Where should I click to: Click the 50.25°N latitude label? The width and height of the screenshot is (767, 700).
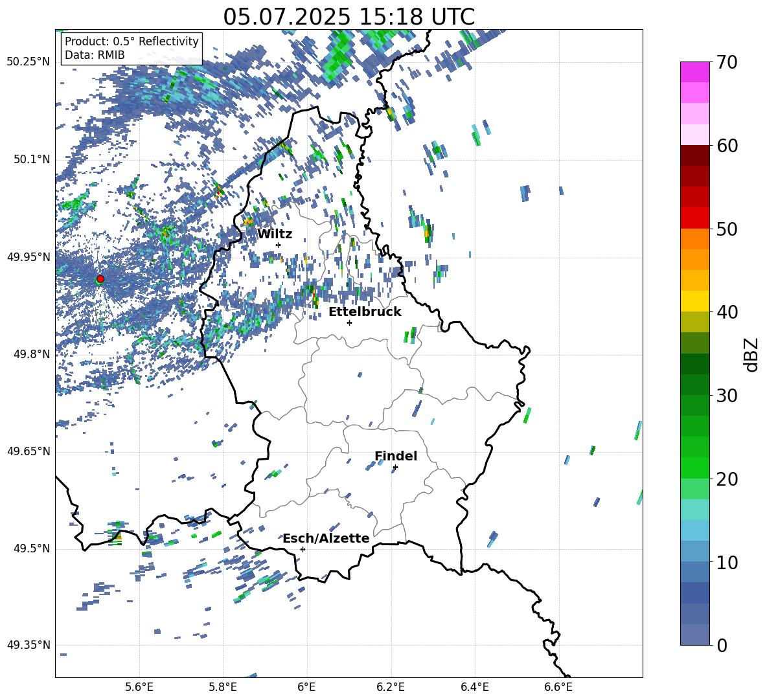tap(29, 62)
